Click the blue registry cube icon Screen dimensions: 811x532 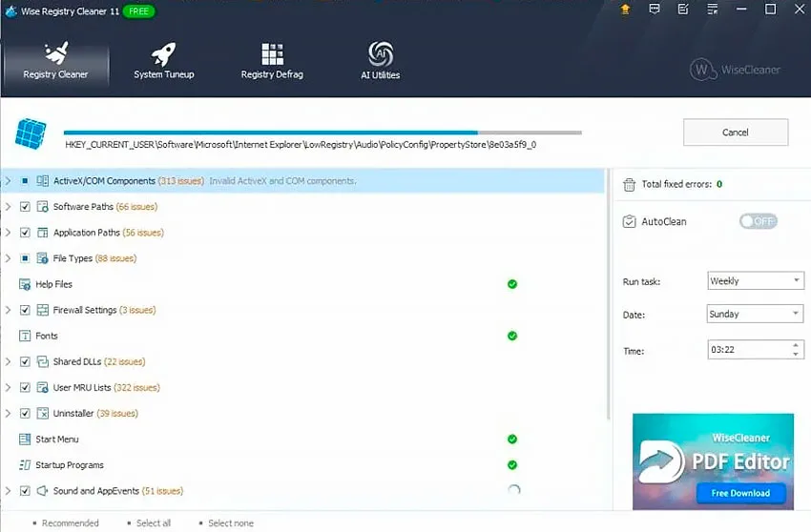pos(31,133)
